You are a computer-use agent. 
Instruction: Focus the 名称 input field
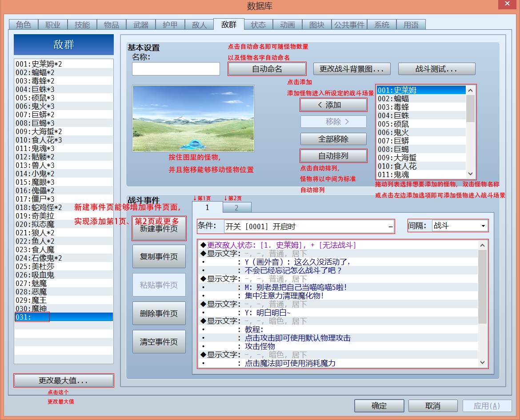pos(176,69)
